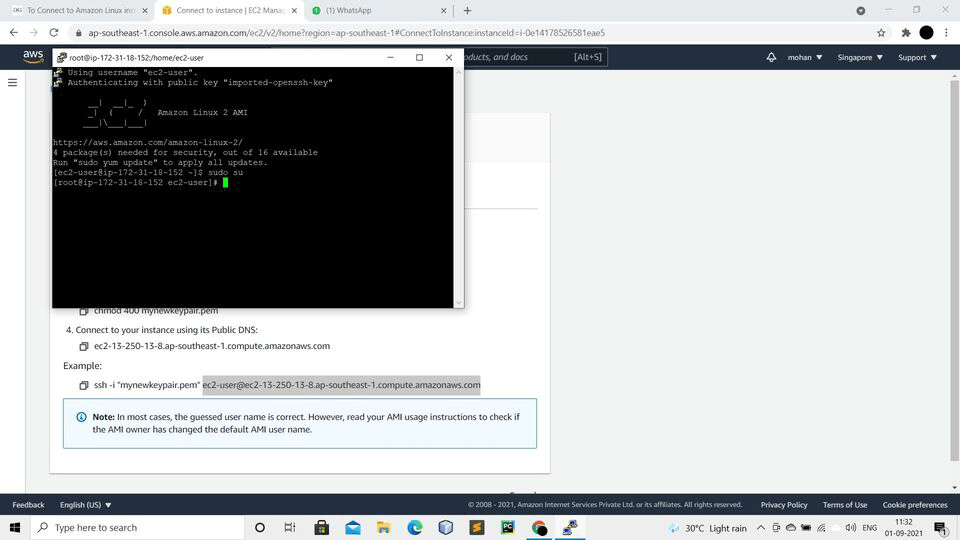Open the Support dropdown menu
Screen dimensions: 960x540
point(917,57)
